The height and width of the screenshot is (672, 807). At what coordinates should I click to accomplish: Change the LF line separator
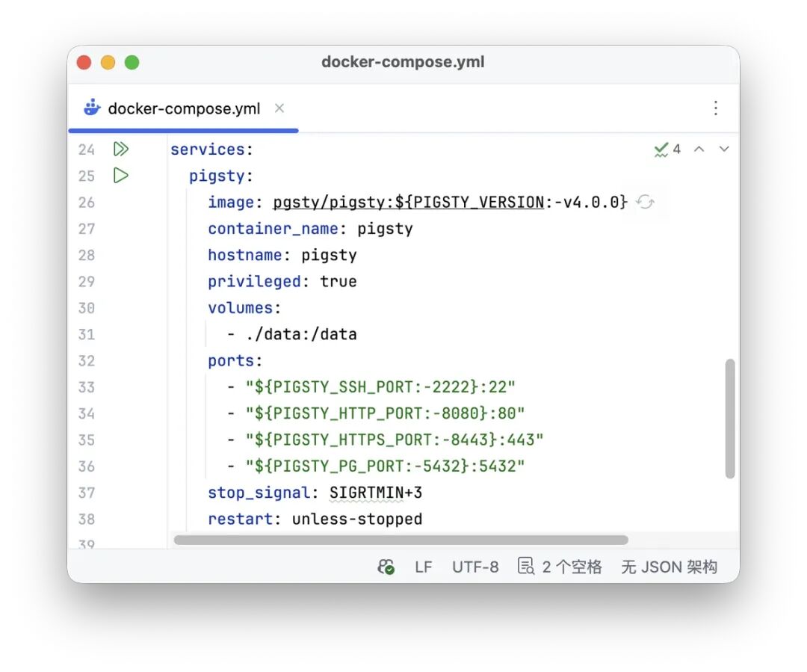(x=424, y=567)
